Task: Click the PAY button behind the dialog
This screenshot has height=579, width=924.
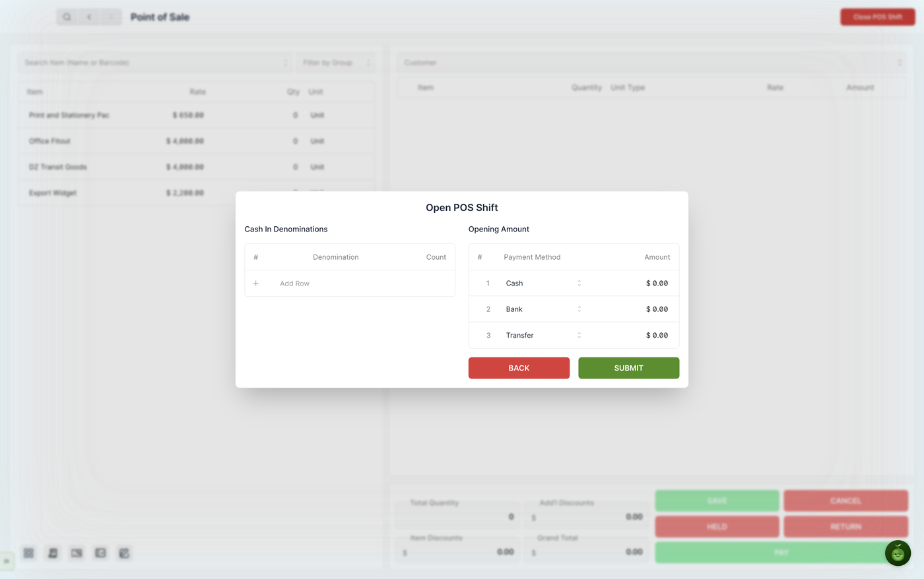Action: [x=781, y=553]
